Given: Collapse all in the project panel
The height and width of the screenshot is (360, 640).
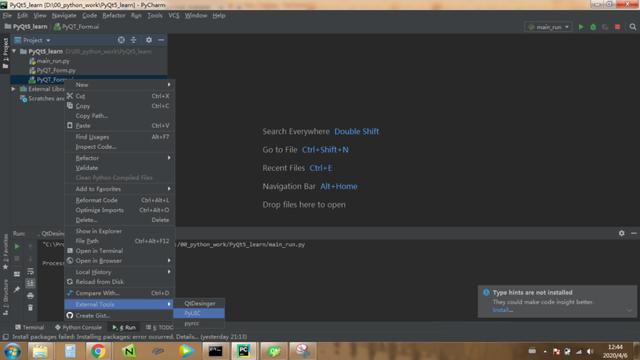Looking at the screenshot, I should coord(133,40).
